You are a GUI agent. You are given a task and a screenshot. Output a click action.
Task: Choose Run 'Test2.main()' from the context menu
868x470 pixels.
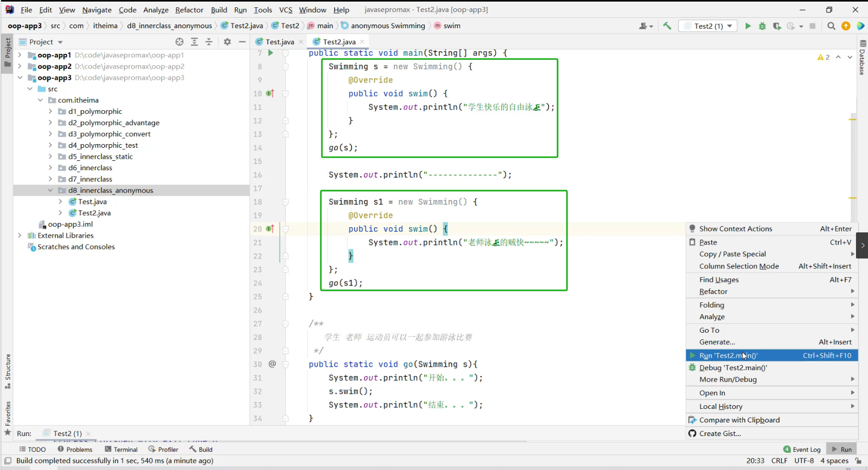pyautogui.click(x=772, y=356)
